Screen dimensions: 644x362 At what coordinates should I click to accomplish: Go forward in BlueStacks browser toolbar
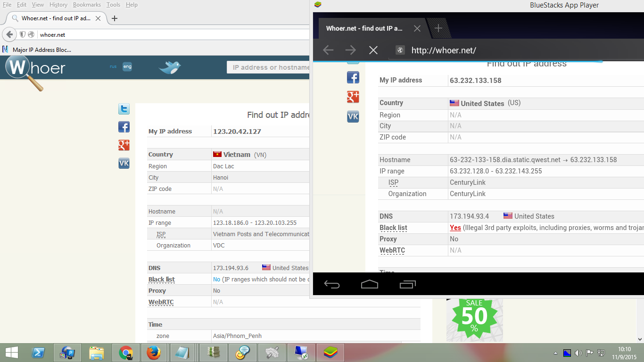[350, 50]
